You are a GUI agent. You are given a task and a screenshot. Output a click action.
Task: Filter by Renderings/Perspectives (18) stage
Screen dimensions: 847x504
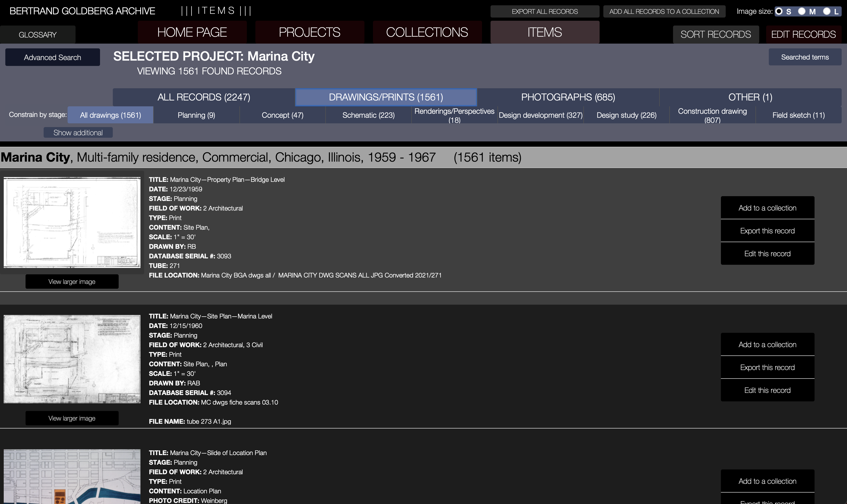coord(454,115)
